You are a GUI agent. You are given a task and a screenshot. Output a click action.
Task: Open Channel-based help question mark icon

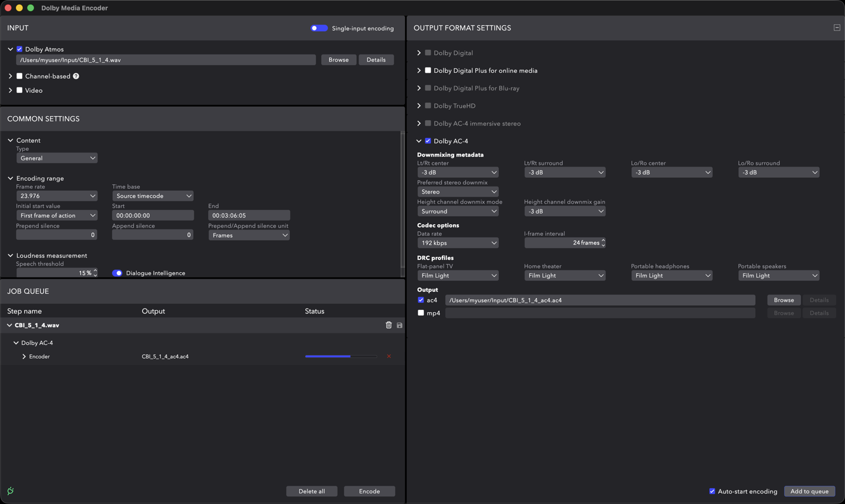point(76,76)
